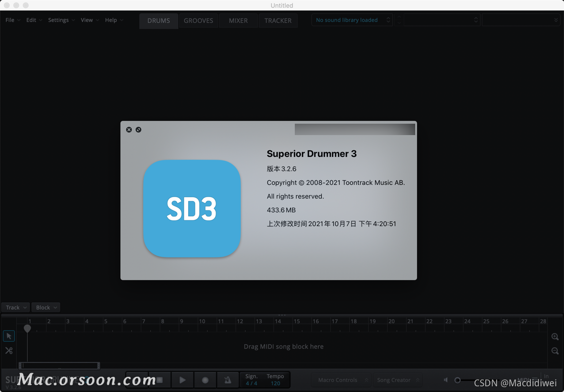Screen dimensions: 564x392
Task: Select the arrow pointer tool in the song track
Action: tap(9, 336)
